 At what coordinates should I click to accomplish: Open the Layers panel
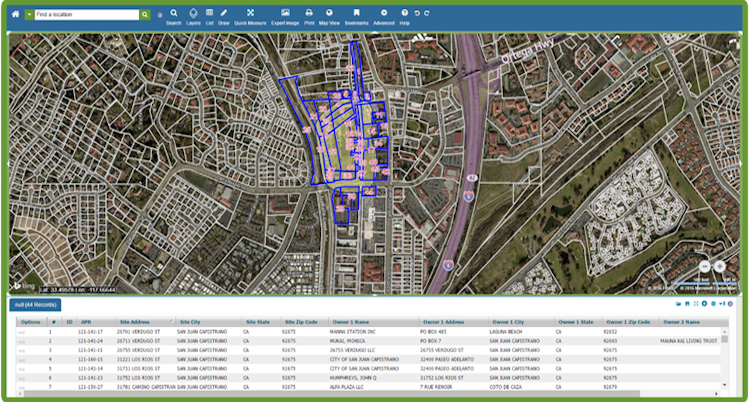[x=193, y=13]
